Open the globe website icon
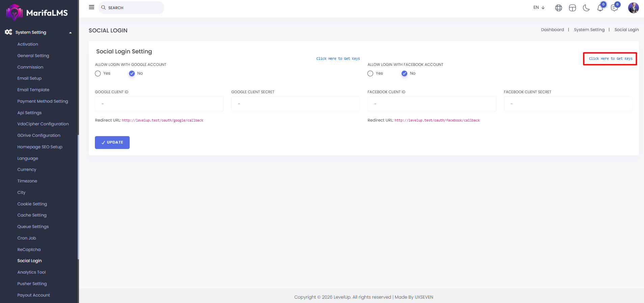The height and width of the screenshot is (303, 644). 559,8
